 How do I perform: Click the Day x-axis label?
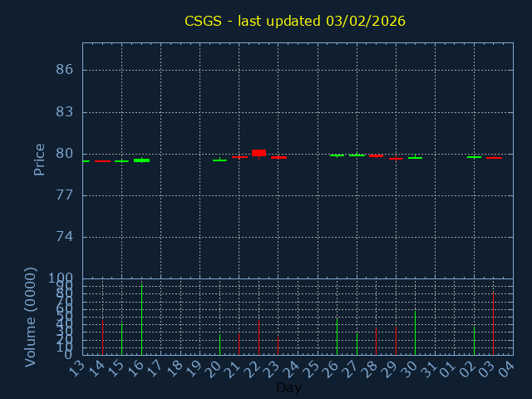[x=288, y=387]
